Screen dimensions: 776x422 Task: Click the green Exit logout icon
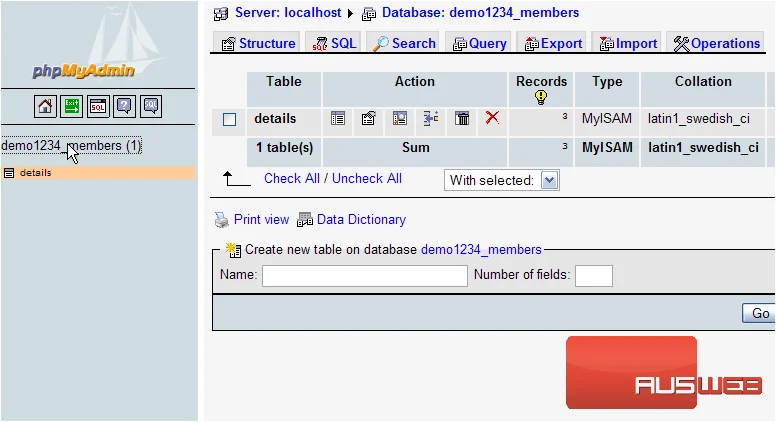click(71, 106)
